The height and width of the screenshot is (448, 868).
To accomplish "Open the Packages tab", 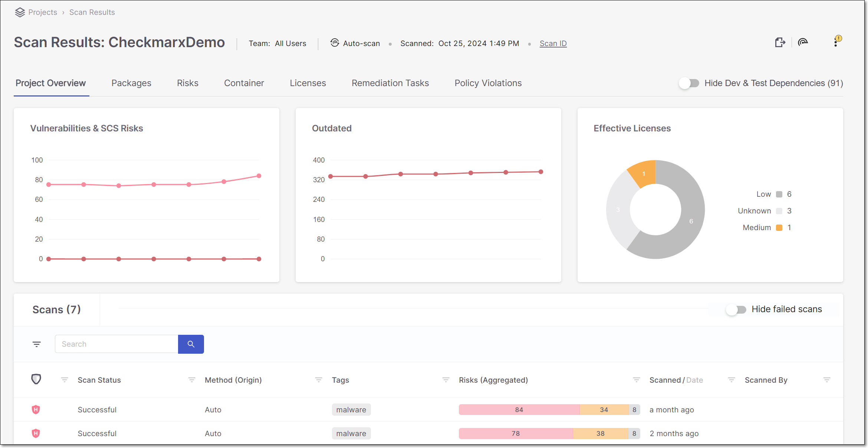I will pos(131,83).
